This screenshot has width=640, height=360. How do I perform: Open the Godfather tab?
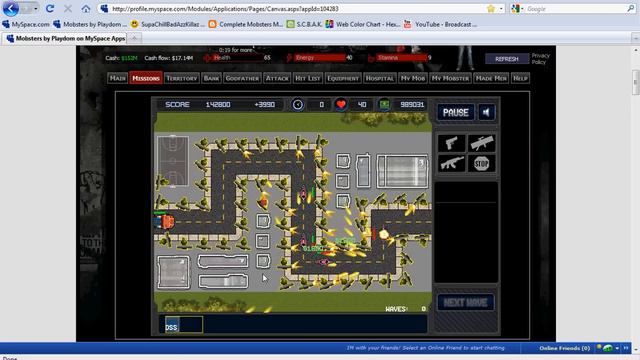(x=242, y=78)
